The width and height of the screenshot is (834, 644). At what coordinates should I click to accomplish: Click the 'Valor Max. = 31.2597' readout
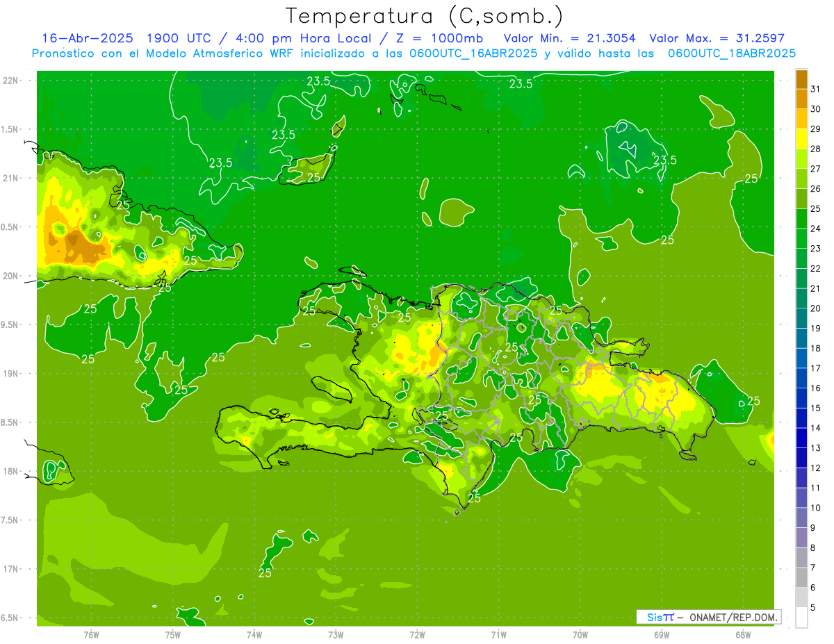[x=717, y=38]
